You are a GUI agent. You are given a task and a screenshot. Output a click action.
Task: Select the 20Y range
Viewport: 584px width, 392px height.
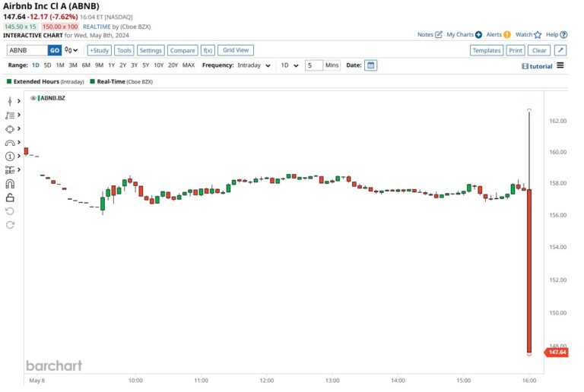(173, 65)
